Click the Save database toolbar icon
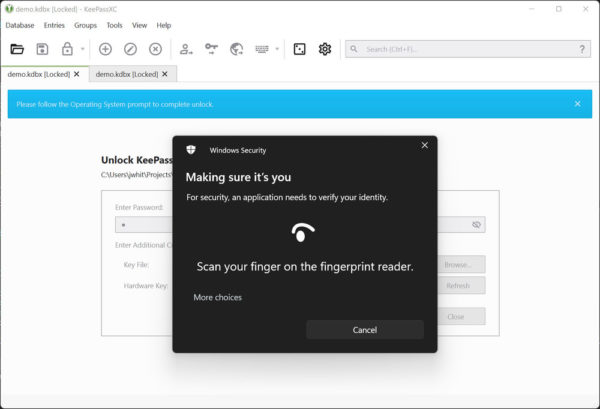The width and height of the screenshot is (600, 409). tap(42, 49)
